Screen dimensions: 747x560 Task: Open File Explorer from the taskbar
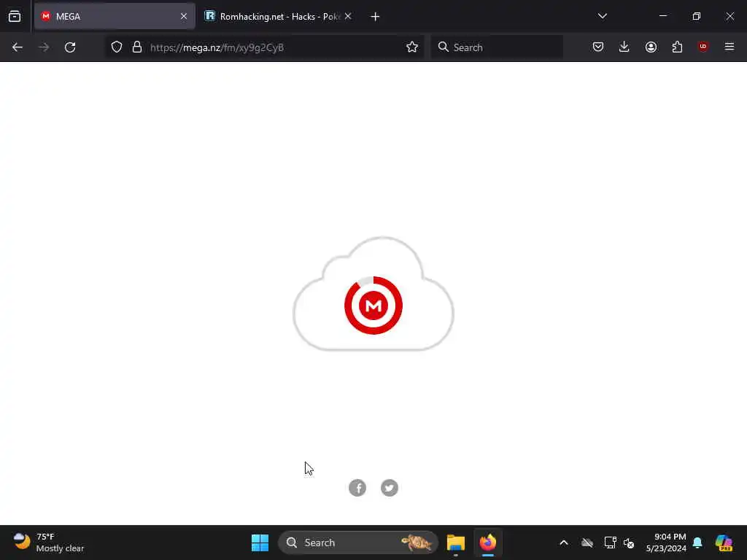(x=455, y=542)
